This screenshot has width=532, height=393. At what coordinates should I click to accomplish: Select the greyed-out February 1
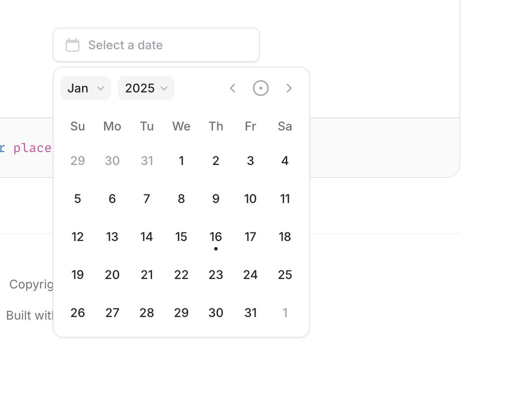[x=285, y=313]
